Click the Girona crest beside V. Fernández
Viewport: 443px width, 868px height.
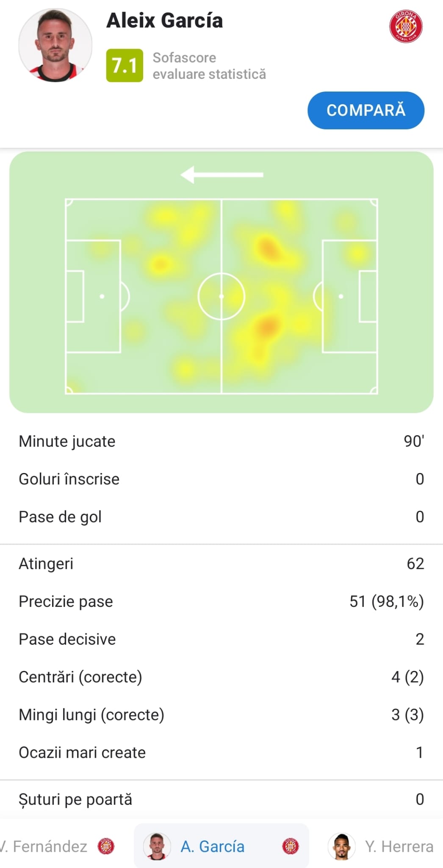pos(106,846)
